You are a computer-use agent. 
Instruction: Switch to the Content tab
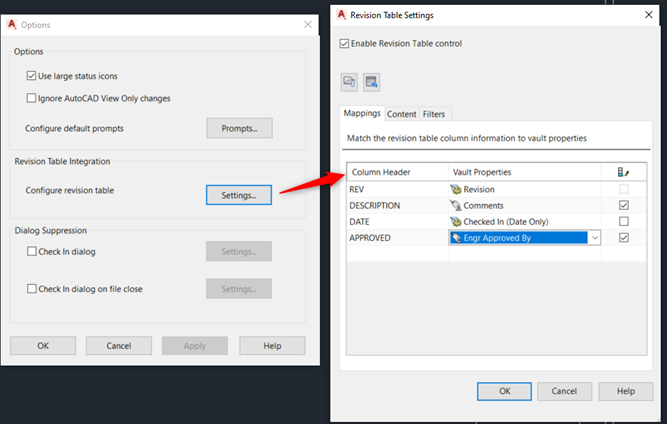[402, 114]
